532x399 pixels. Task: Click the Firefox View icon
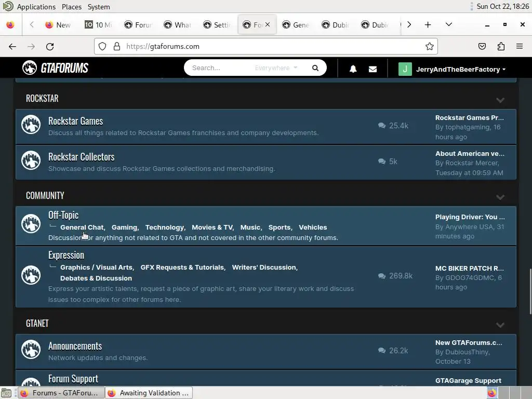pos(10,25)
